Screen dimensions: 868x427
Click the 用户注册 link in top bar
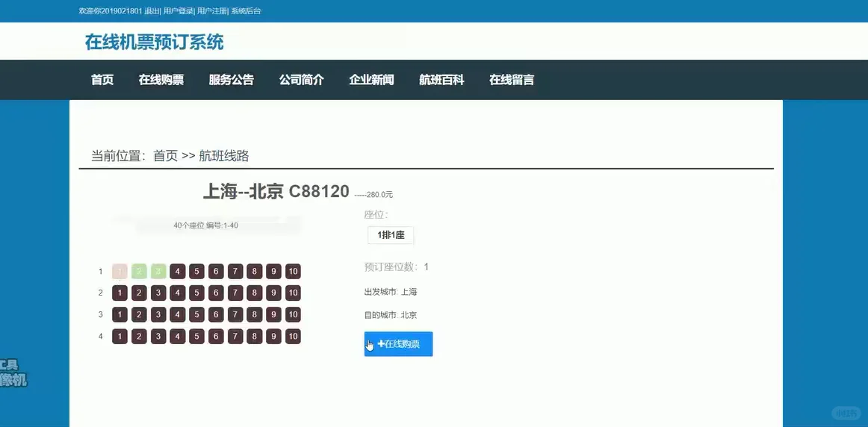(211, 10)
